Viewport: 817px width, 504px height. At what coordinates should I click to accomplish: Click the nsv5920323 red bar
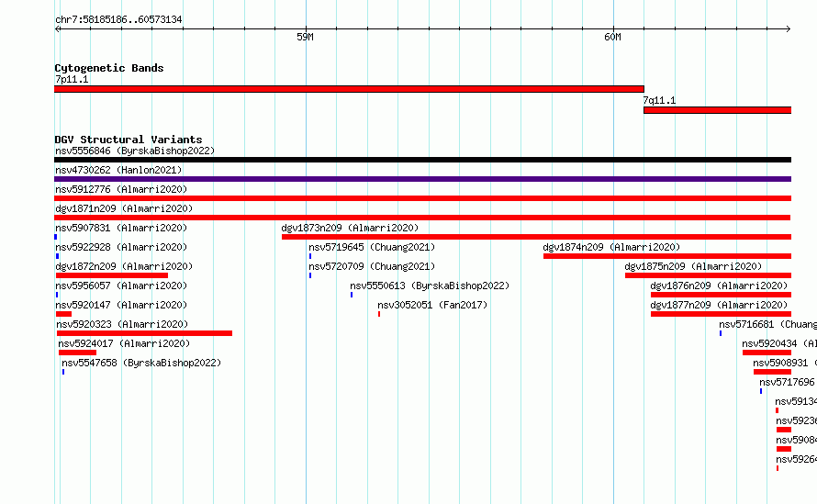[144, 333]
